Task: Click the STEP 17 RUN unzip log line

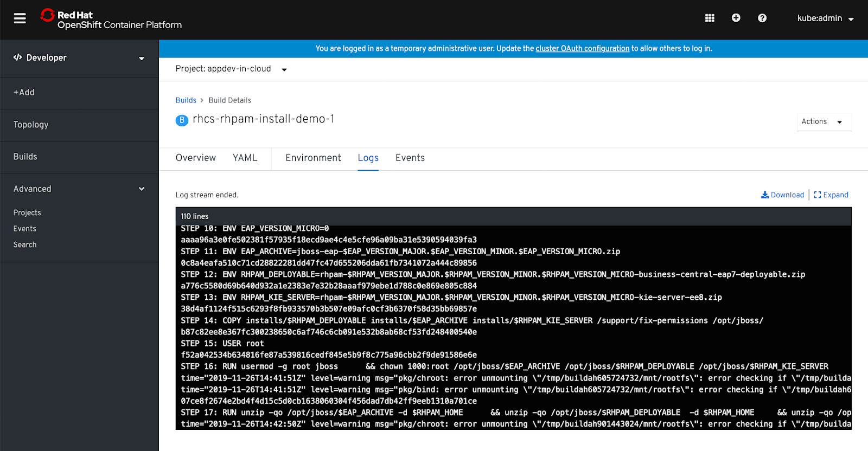Action: (516, 413)
